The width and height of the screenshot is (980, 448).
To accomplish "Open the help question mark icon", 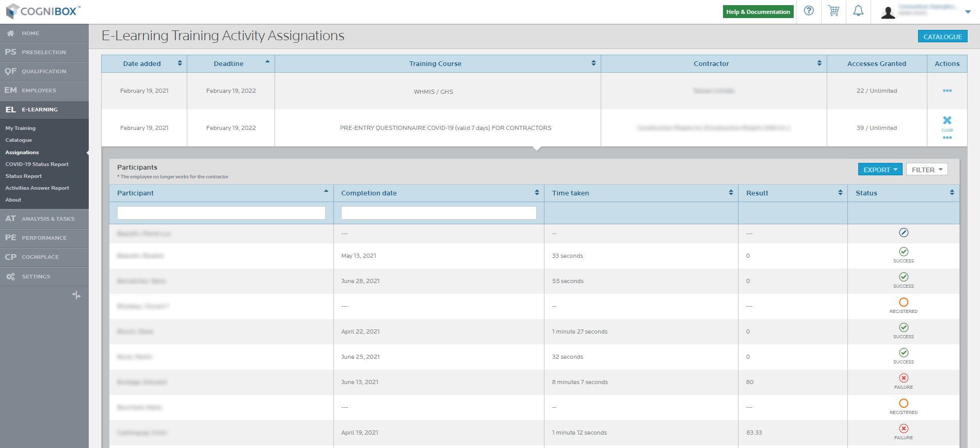I will coord(809,11).
